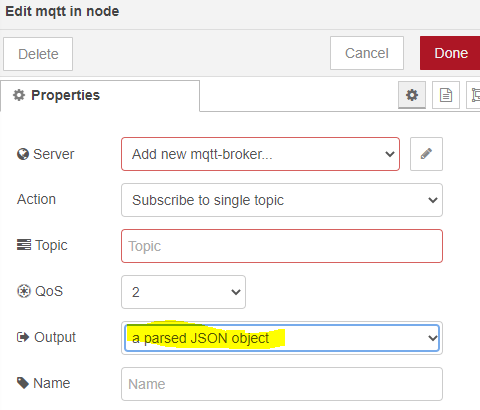Click the Output arrow icon
This screenshot has width=480, height=410.
(x=23, y=337)
